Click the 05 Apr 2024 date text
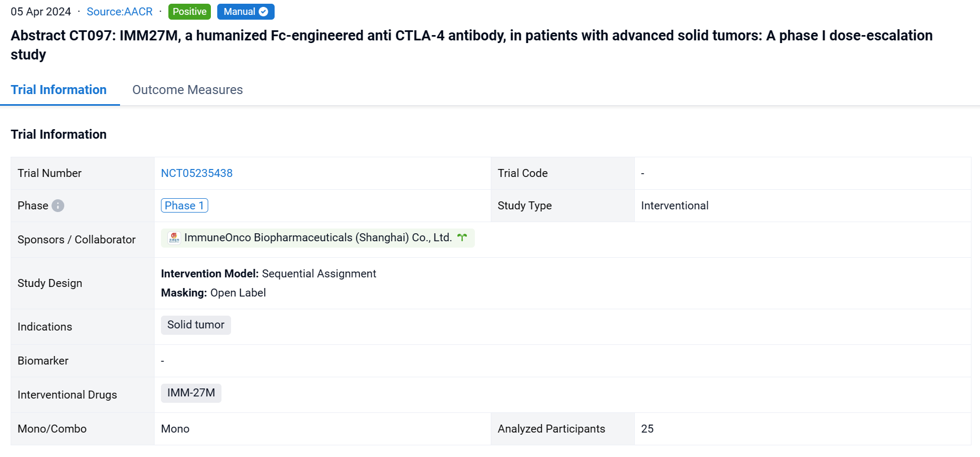The image size is (980, 457). click(x=41, y=12)
